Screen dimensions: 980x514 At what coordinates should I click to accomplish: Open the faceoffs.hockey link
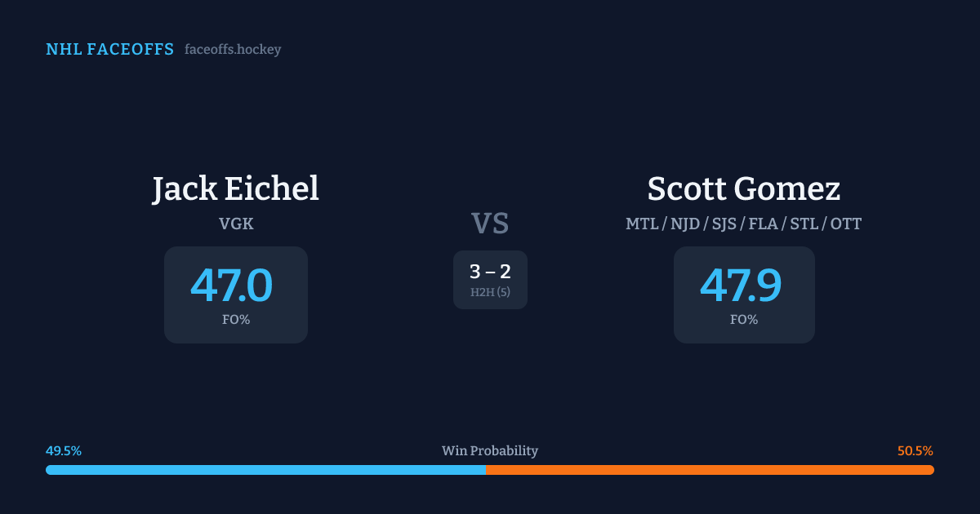(233, 50)
